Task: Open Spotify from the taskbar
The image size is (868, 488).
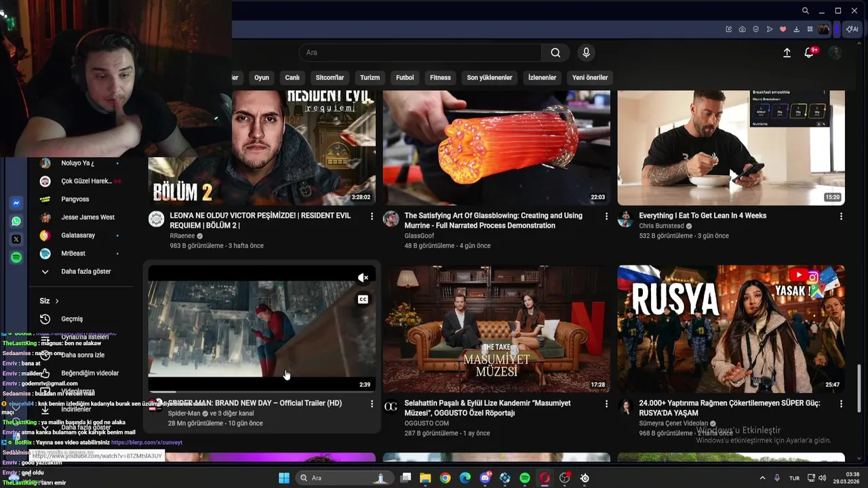Action: click(525, 478)
